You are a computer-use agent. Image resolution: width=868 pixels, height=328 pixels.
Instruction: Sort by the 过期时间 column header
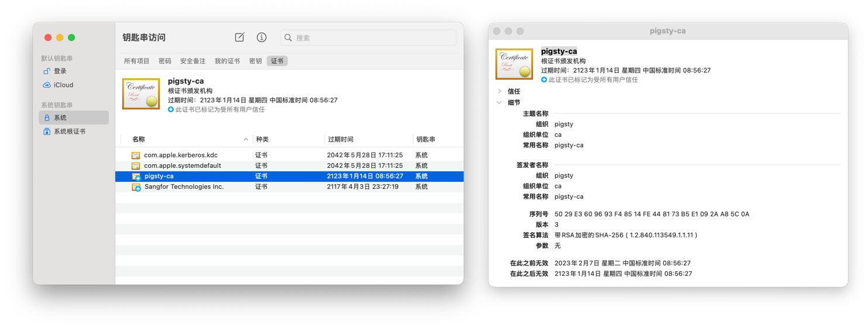coord(340,140)
